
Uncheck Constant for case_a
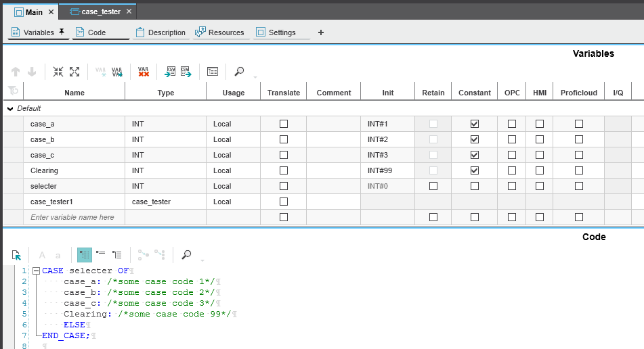point(475,124)
